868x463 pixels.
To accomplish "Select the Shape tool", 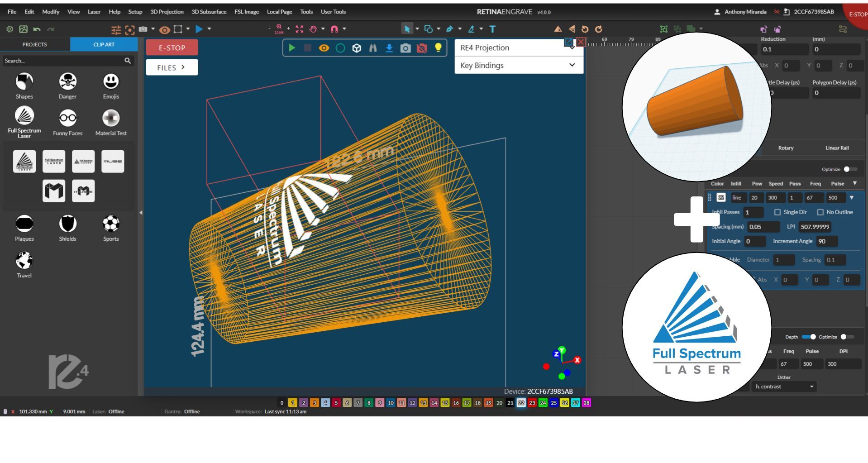I will coord(428,29).
